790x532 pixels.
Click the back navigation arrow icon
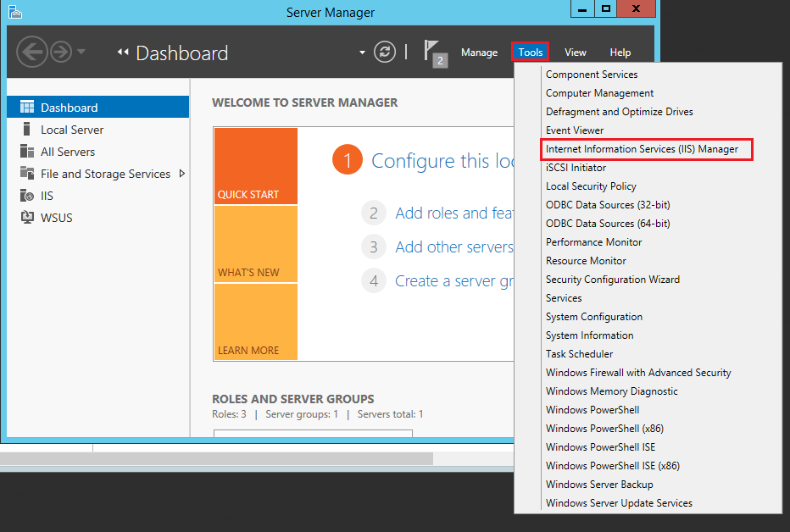click(31, 53)
